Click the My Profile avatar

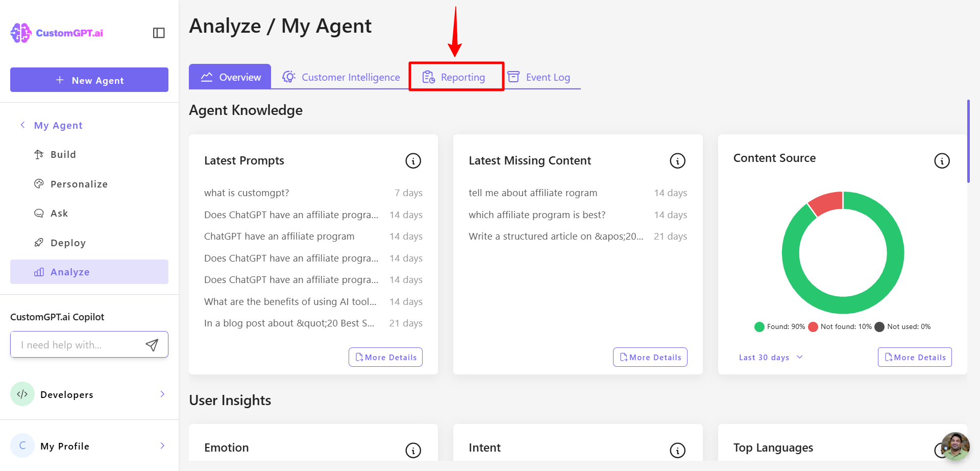click(22, 445)
